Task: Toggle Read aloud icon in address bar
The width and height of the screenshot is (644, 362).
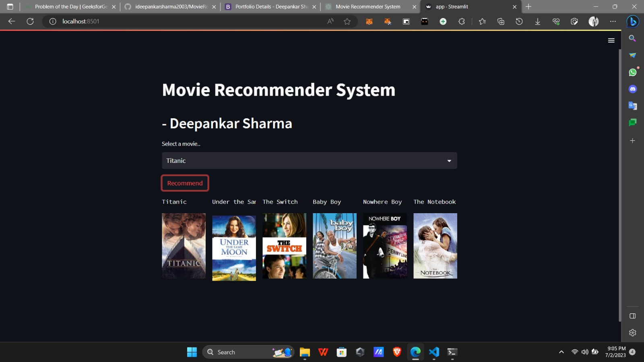Action: click(x=330, y=21)
